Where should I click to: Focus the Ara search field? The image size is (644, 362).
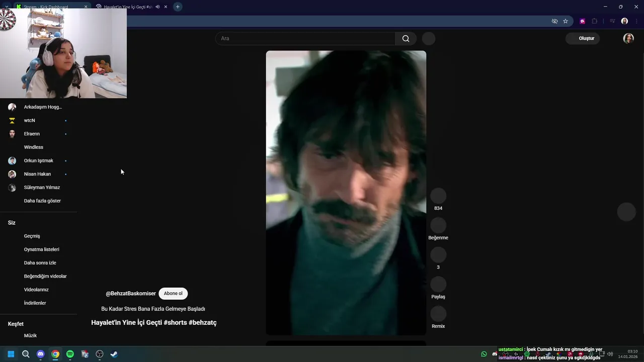[x=305, y=39]
